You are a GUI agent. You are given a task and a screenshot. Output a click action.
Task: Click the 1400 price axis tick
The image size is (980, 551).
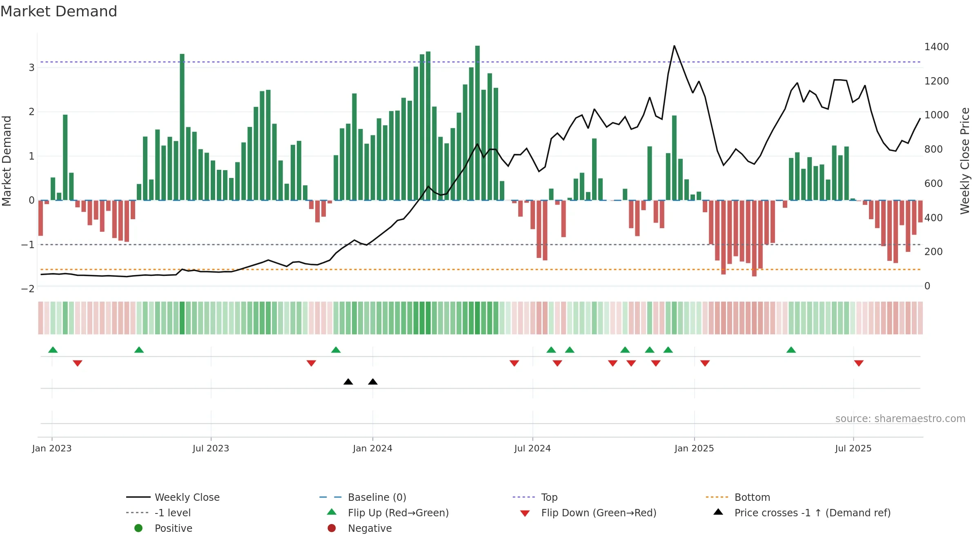[936, 47]
